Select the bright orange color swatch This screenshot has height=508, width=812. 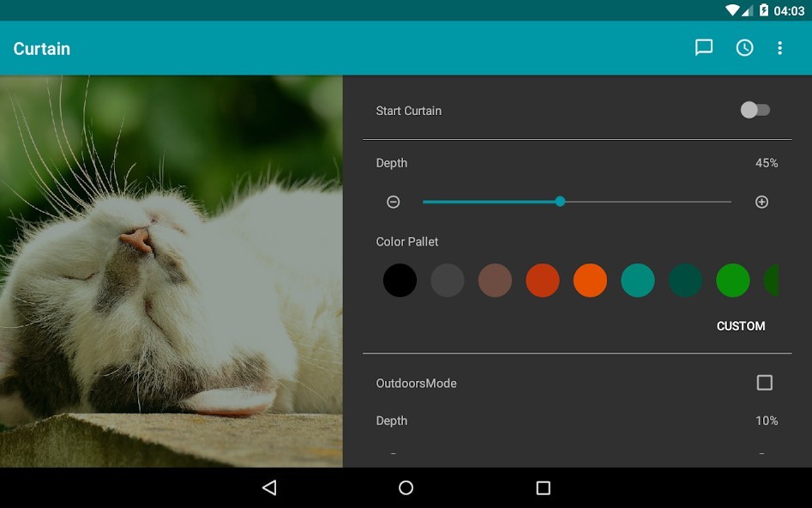591,281
